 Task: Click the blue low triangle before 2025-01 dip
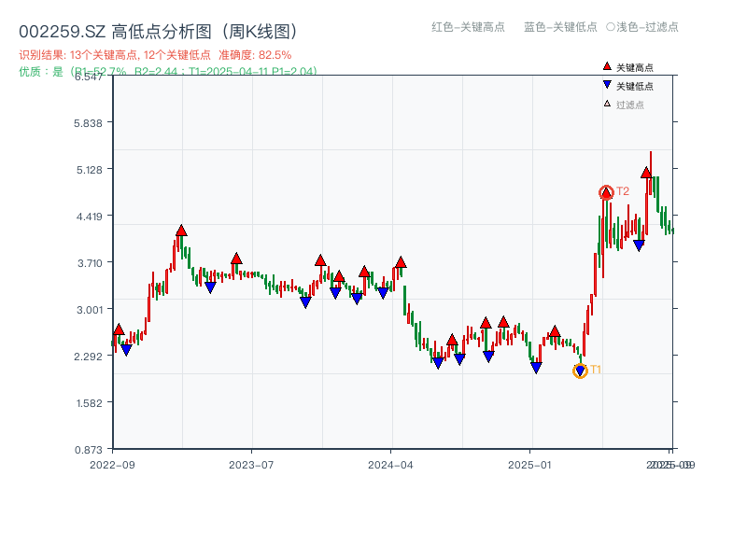pyautogui.click(x=536, y=367)
